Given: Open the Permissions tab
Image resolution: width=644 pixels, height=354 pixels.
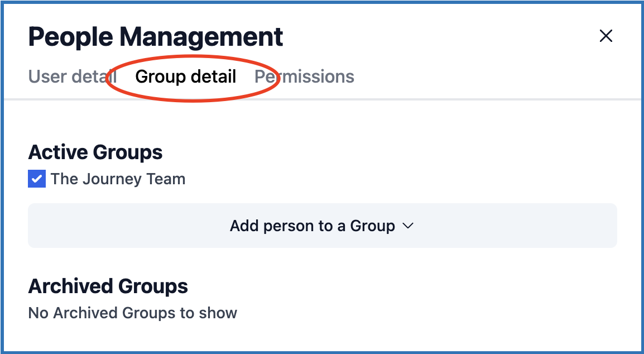Looking at the screenshot, I should click(305, 76).
